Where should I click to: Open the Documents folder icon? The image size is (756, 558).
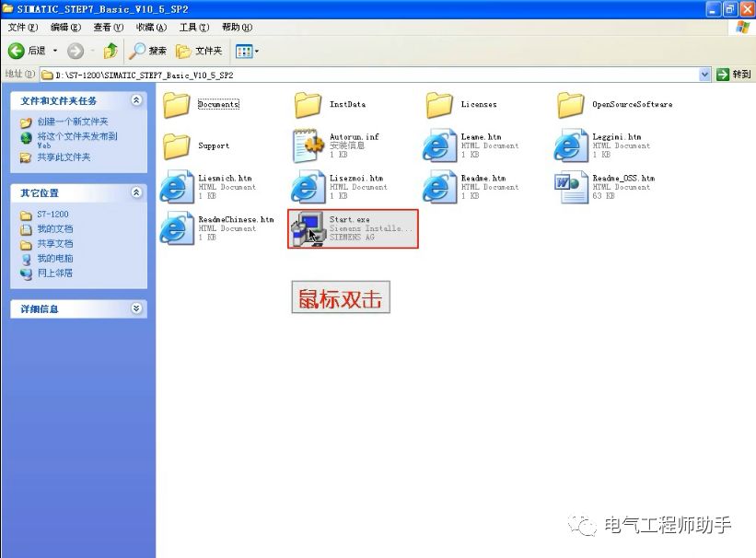pyautogui.click(x=176, y=105)
